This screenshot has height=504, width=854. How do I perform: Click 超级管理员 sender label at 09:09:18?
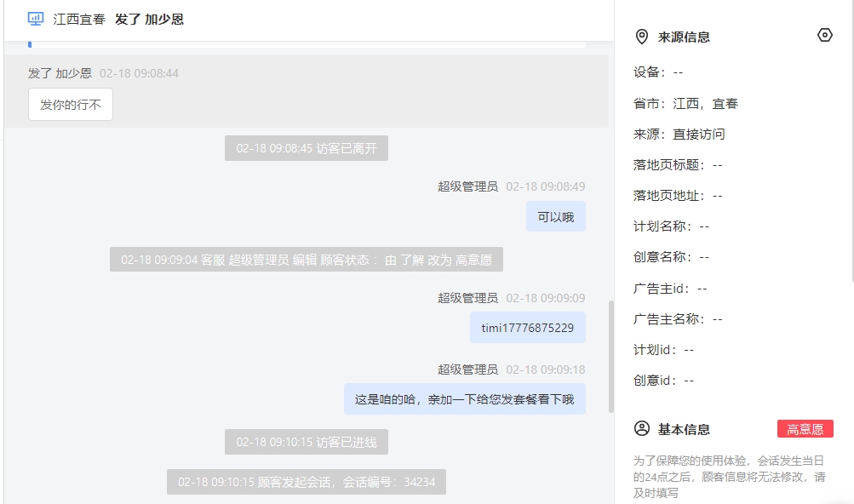click(x=467, y=369)
